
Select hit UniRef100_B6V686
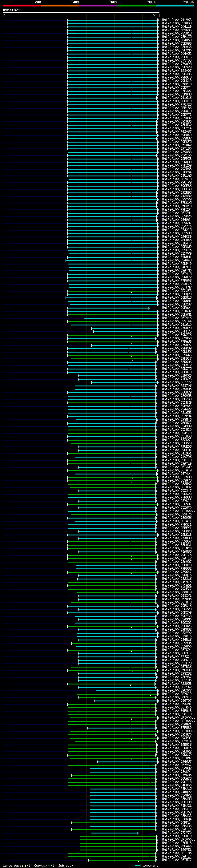click(x=177, y=30)
